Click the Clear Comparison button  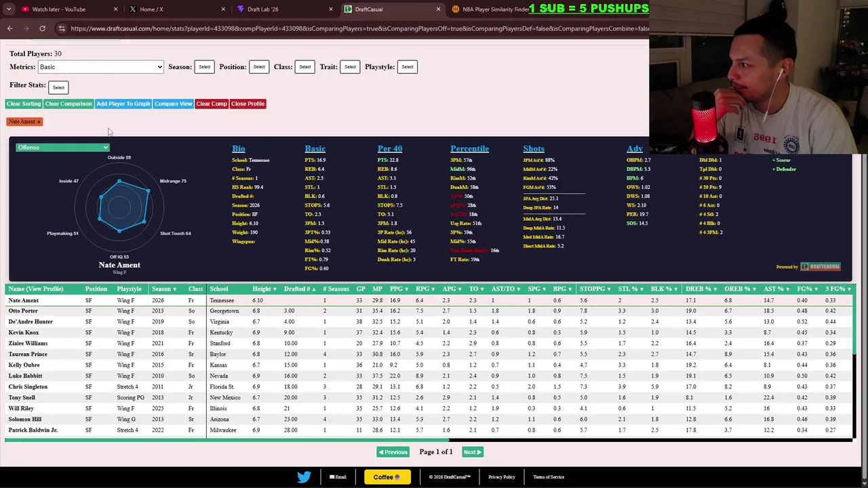(68, 104)
